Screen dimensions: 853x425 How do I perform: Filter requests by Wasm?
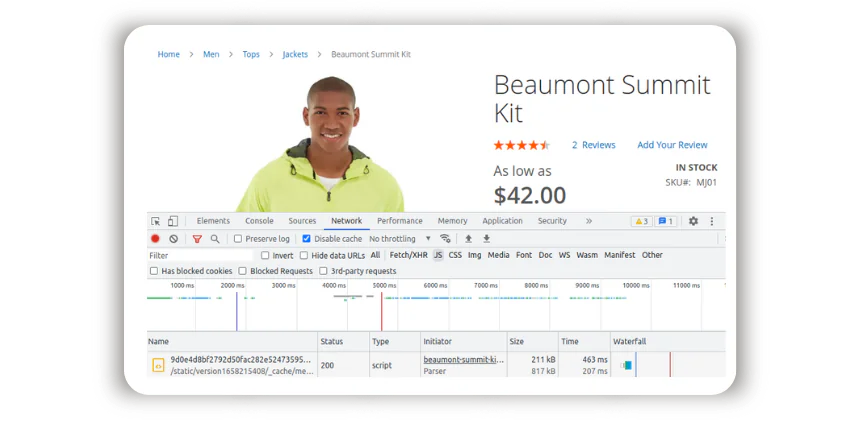point(587,255)
